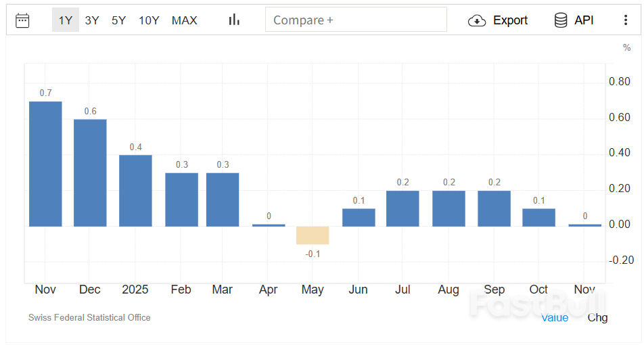644x345 pixels.
Task: Click the Swiss Federal Statistical Office source
Action: click(x=89, y=317)
